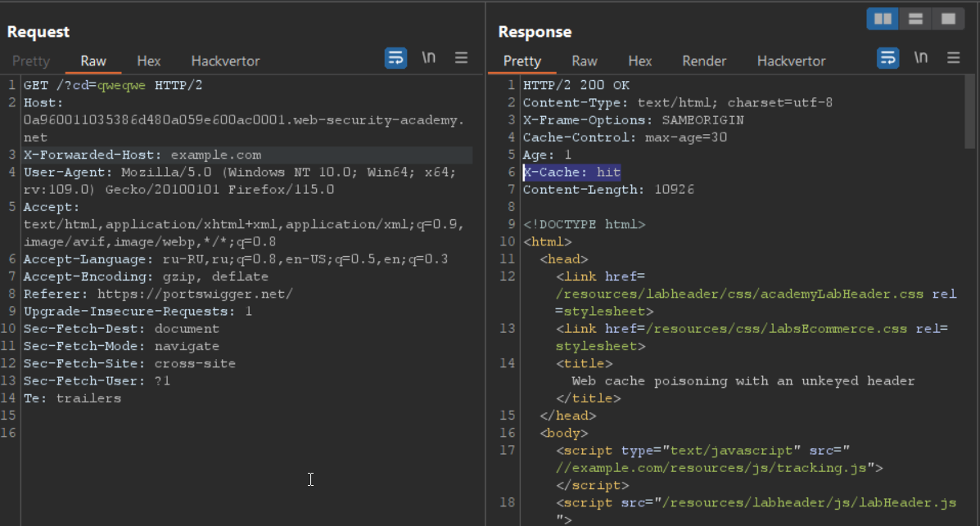
Task: Switch the Response view to the Raw tab
Action: (x=585, y=61)
